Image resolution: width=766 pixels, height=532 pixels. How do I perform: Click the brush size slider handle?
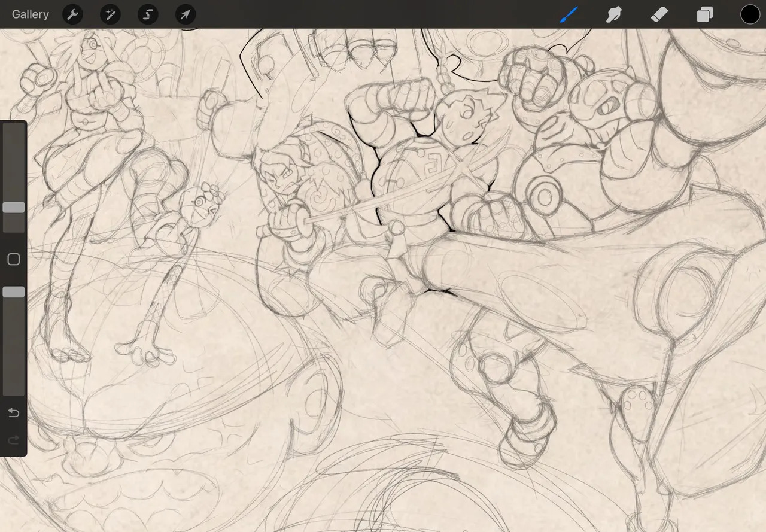click(13, 208)
